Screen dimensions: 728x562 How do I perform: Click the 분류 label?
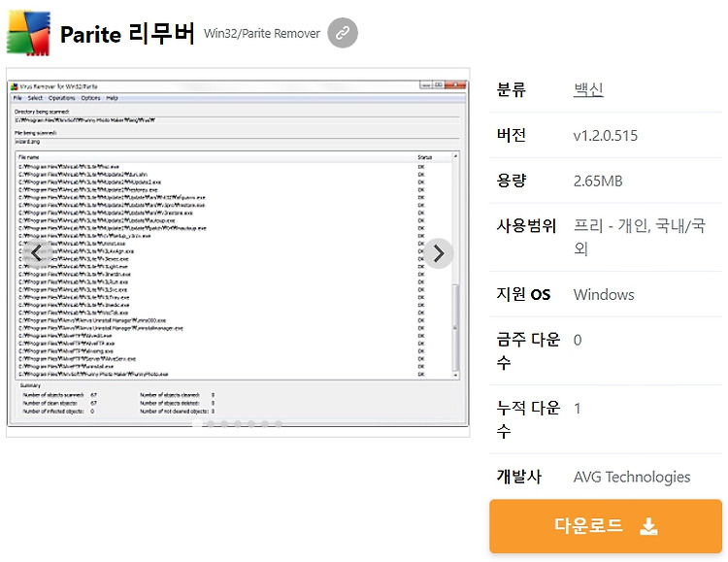[x=512, y=89]
